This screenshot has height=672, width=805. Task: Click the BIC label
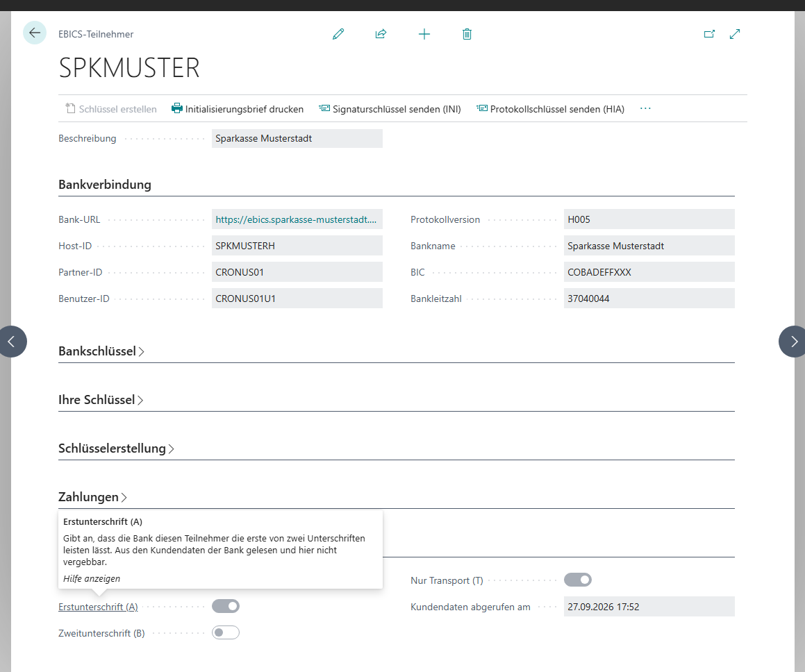tap(417, 272)
